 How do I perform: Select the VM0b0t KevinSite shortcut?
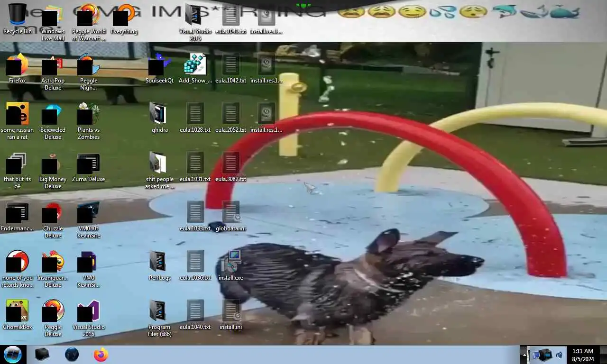[x=89, y=220]
